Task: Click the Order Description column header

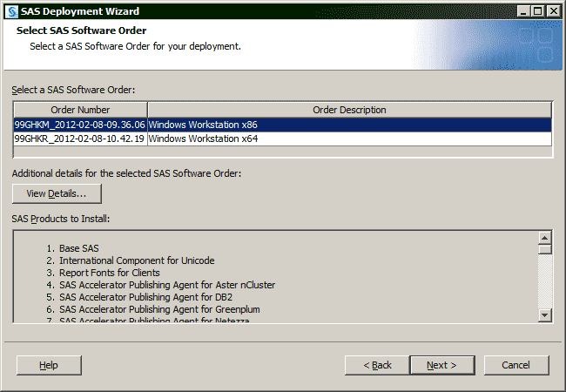Action: [349, 110]
